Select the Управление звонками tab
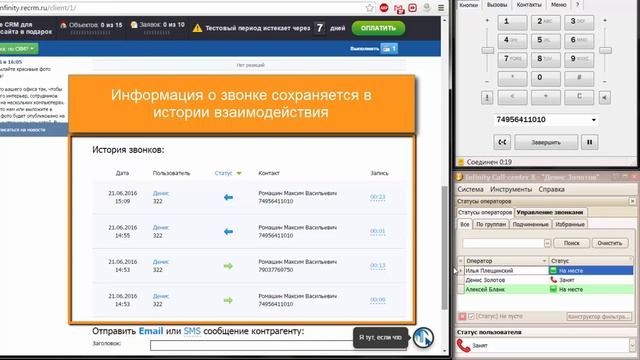Viewport: 640px width, 360px height. click(550, 212)
